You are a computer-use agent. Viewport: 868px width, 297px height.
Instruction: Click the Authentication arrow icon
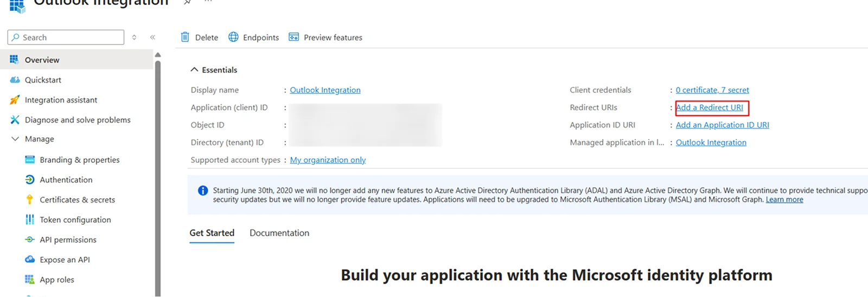(30, 180)
